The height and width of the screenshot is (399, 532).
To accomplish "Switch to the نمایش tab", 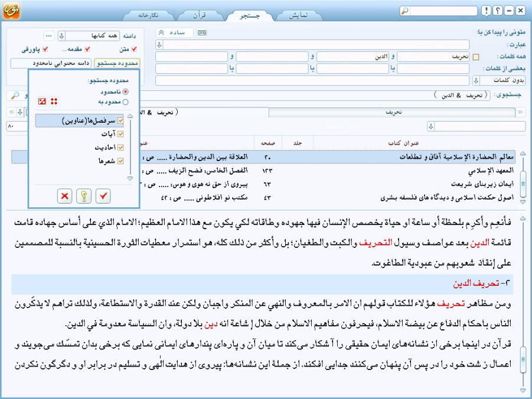I will [298, 15].
